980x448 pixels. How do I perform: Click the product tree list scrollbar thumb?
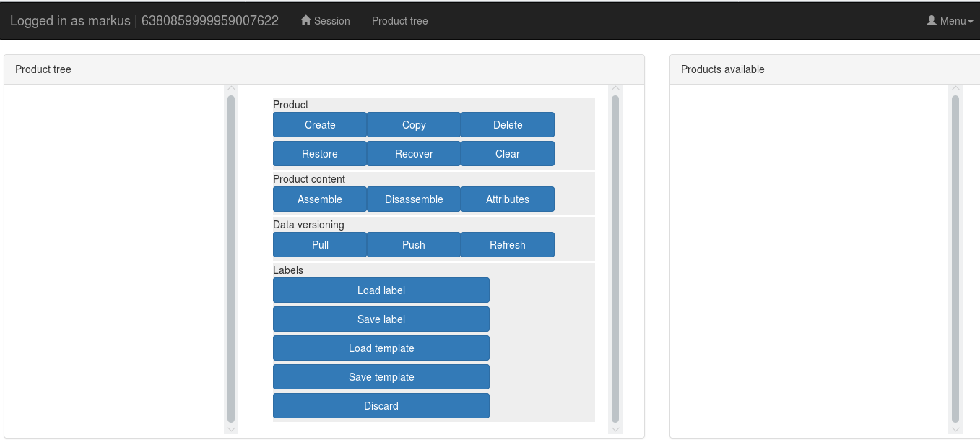(x=231, y=259)
